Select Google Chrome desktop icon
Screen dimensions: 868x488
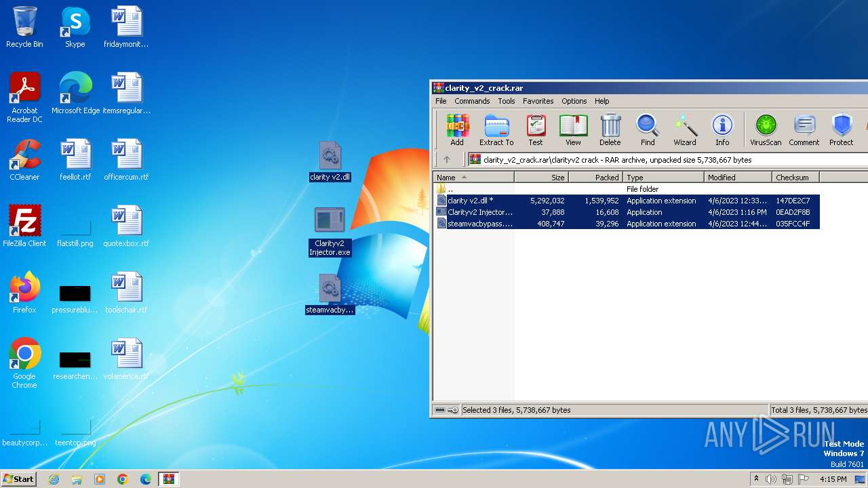click(24, 363)
